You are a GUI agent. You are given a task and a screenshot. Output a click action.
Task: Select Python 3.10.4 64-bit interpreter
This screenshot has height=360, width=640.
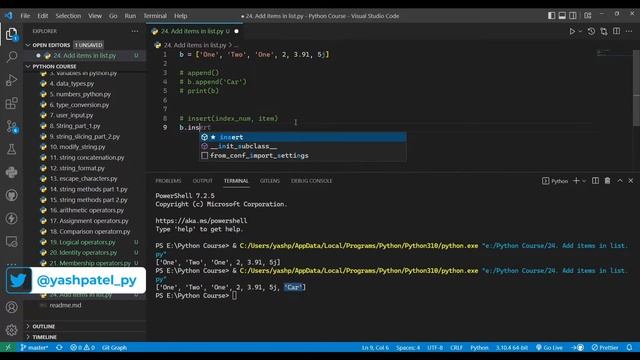(512, 348)
